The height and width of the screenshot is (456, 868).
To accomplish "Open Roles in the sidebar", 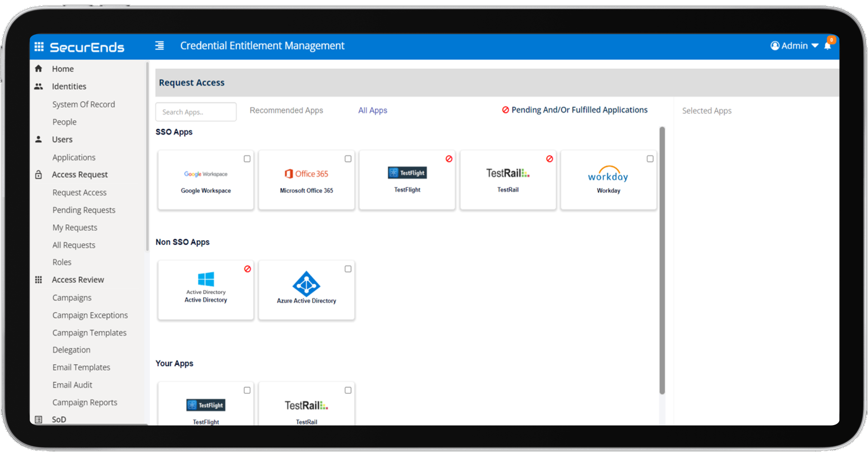I will [62, 262].
